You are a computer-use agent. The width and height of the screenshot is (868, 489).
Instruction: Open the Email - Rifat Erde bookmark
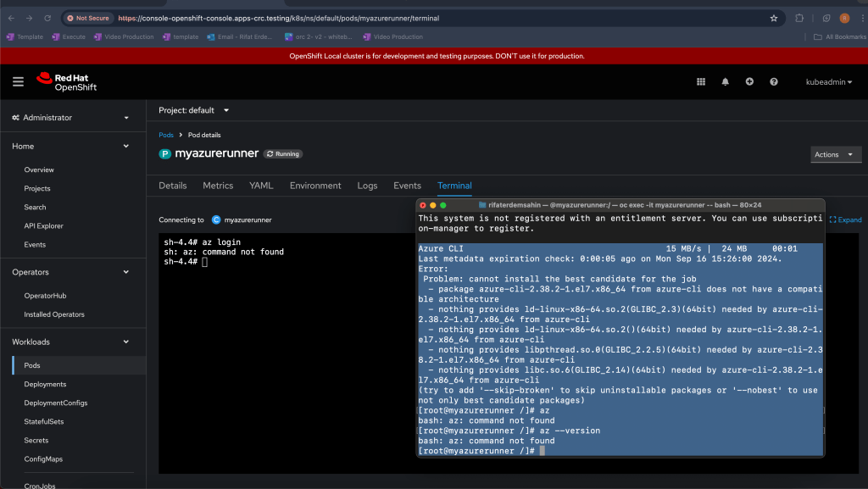point(240,37)
